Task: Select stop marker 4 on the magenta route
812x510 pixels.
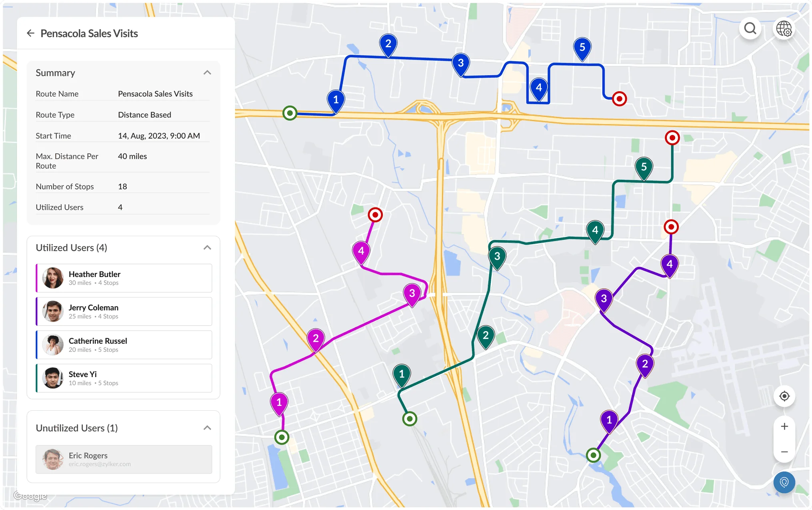Action: coord(361,250)
